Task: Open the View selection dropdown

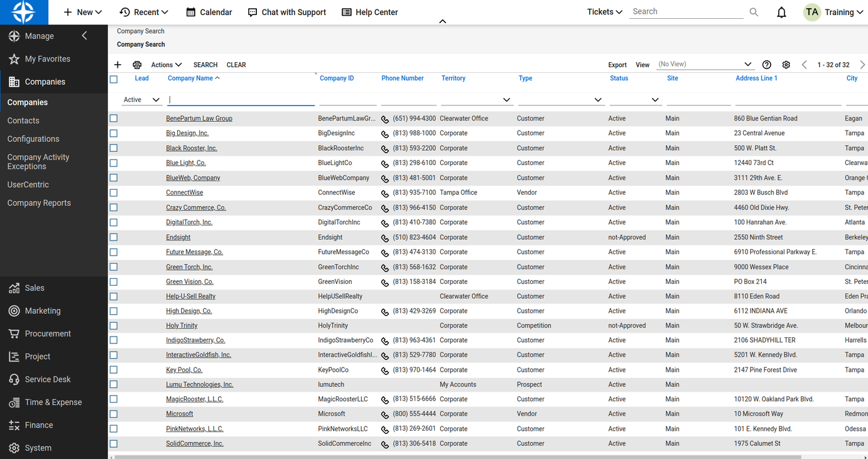Action: [747, 64]
